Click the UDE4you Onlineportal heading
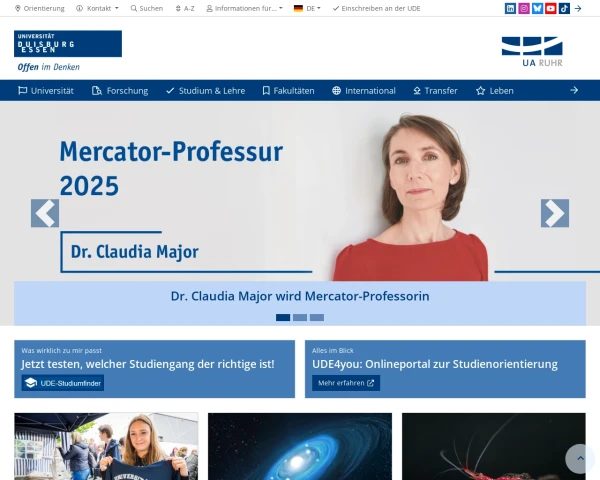The width and height of the screenshot is (600, 480). pos(435,364)
